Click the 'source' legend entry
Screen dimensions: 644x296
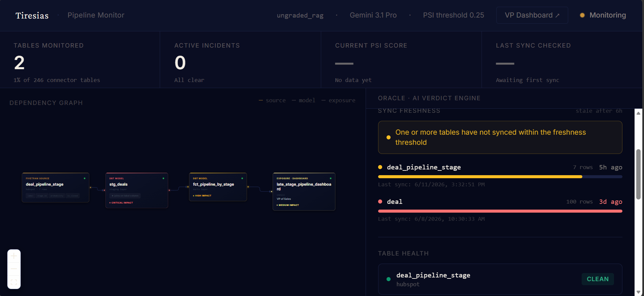272,100
